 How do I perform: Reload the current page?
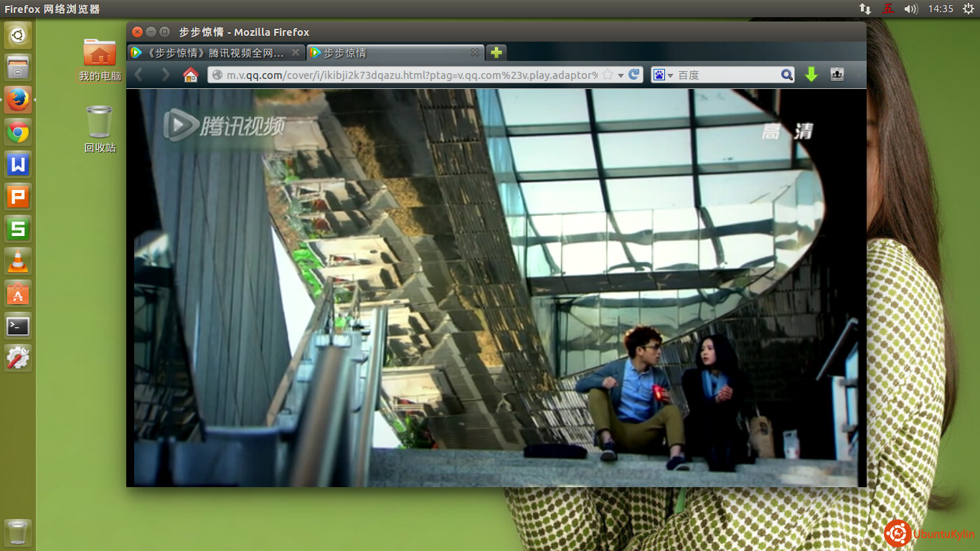coord(634,75)
